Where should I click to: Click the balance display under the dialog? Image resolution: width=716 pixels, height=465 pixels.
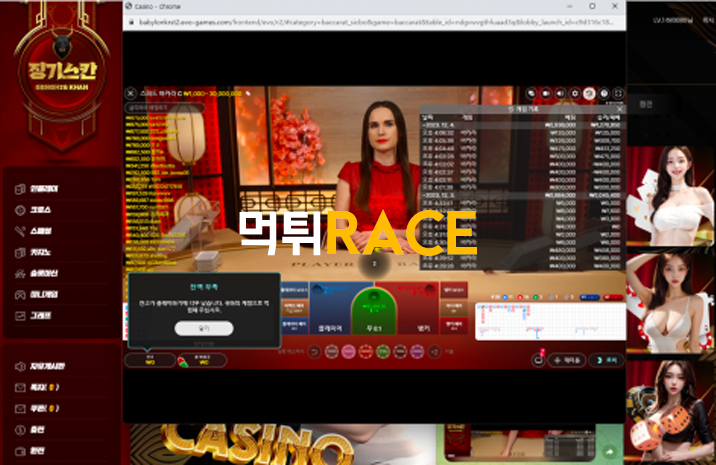tap(150, 360)
